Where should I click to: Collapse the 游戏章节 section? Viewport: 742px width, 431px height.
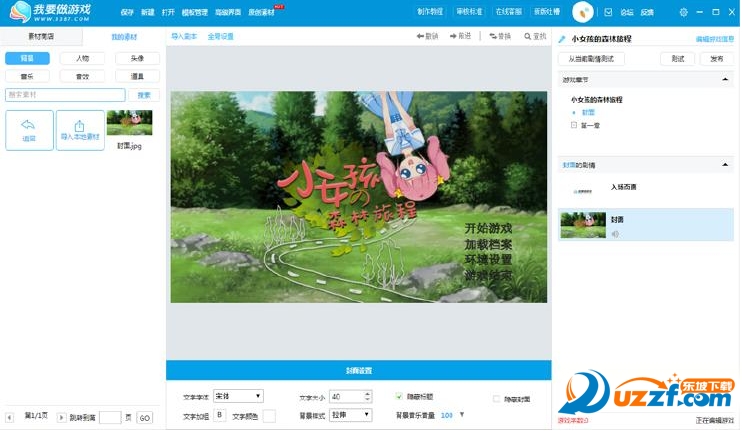pos(726,78)
